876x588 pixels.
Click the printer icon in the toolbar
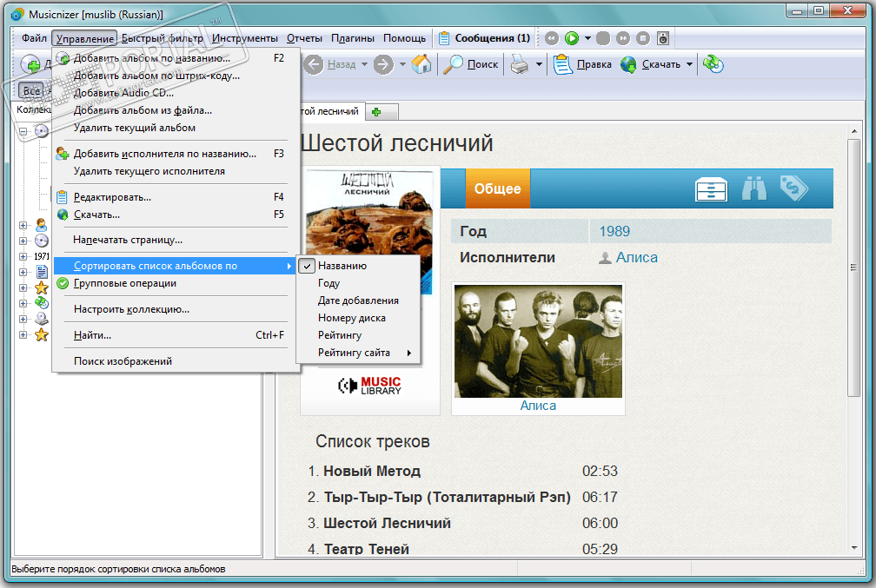click(520, 64)
